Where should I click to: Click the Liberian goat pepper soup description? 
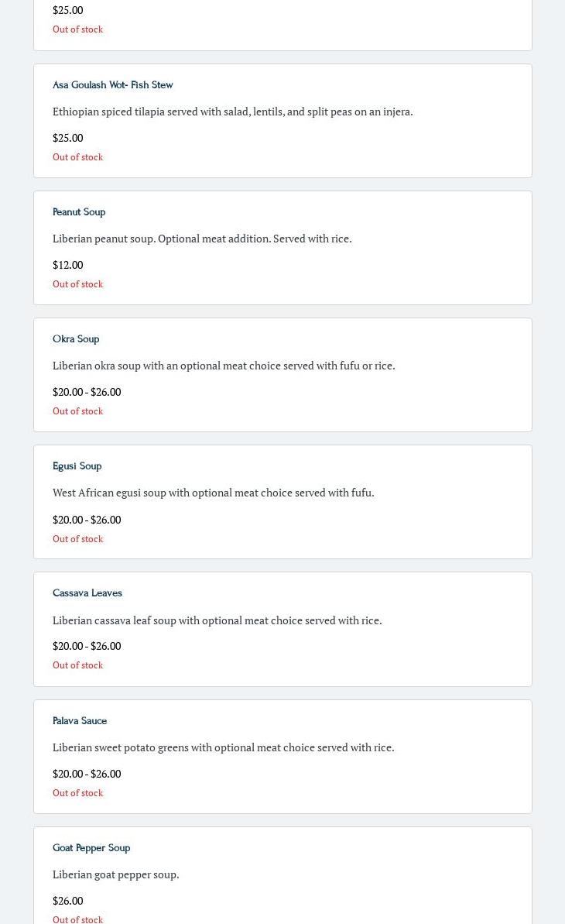click(x=115, y=874)
